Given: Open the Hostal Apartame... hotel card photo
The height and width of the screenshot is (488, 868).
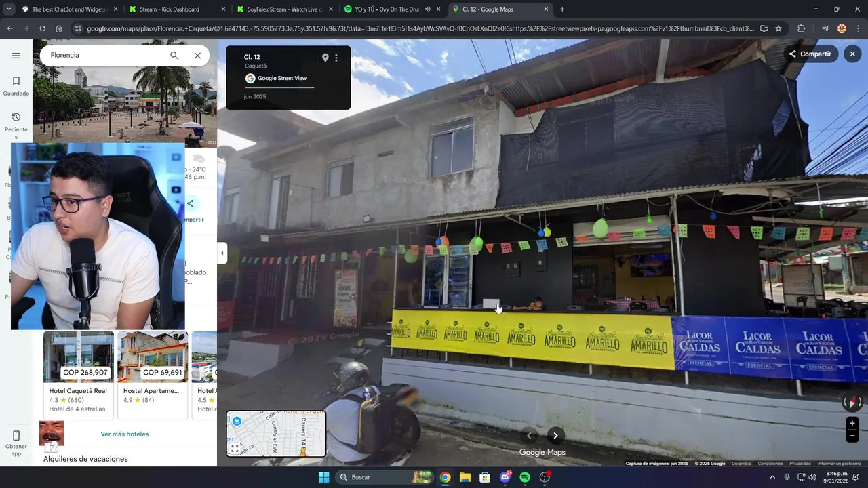Looking at the screenshot, I should click(x=153, y=357).
